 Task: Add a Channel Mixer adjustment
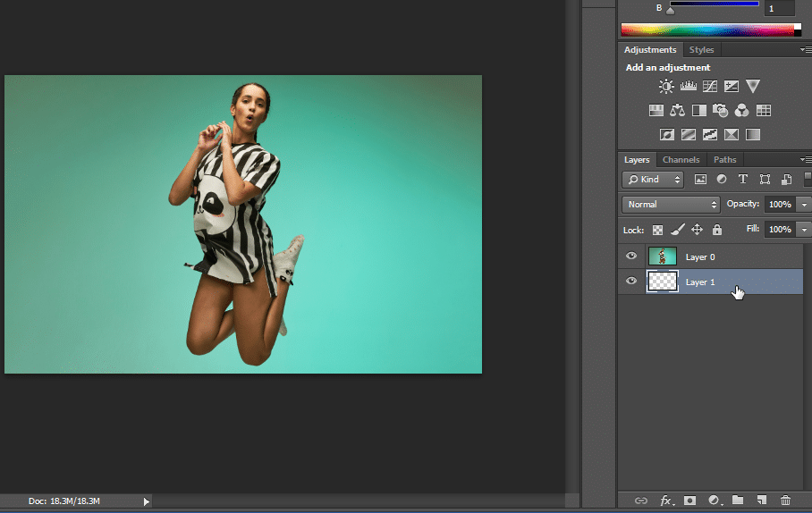pos(741,110)
